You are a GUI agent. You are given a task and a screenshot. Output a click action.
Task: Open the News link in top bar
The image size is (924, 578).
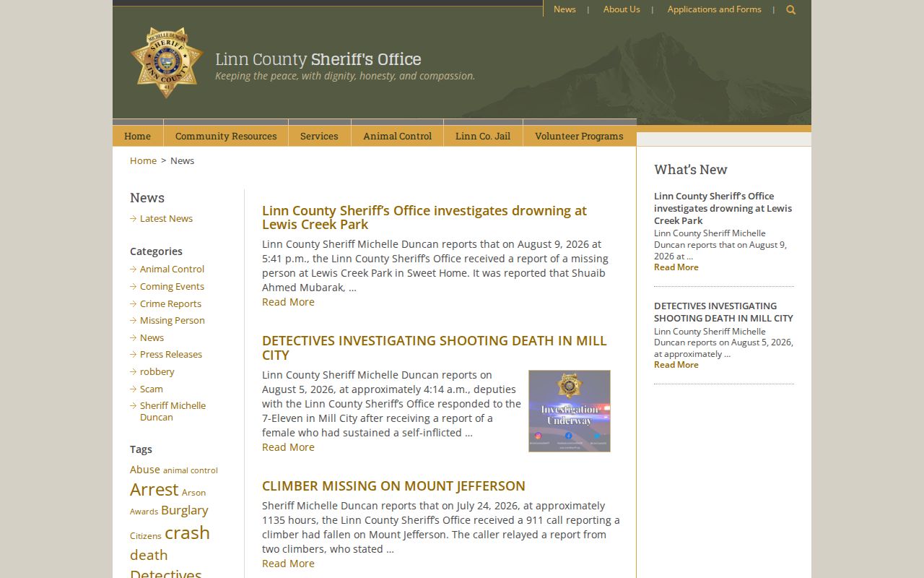point(565,9)
